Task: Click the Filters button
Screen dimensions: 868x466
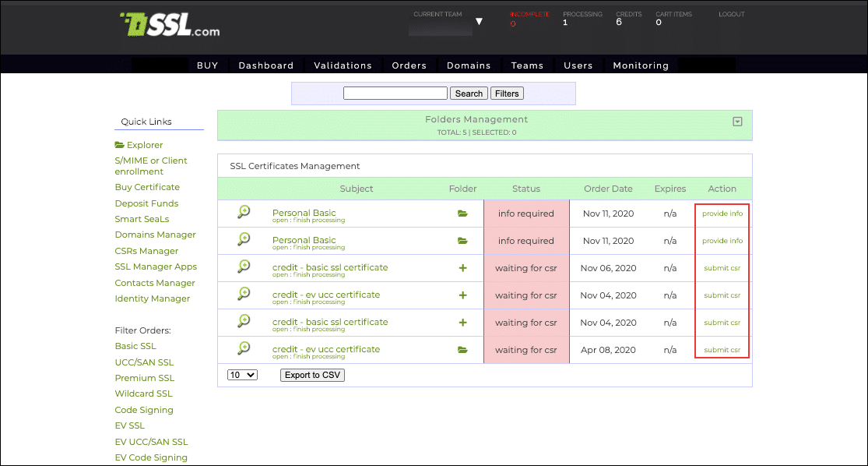Action: pos(506,94)
